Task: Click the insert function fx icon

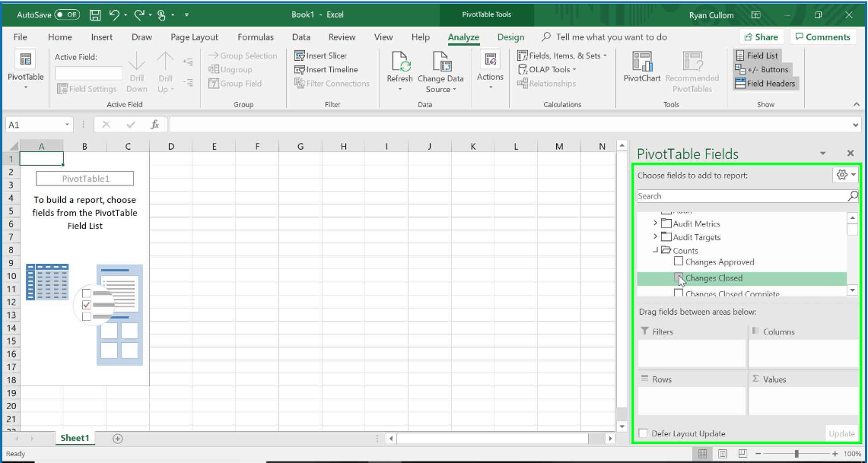Action: 155,125
